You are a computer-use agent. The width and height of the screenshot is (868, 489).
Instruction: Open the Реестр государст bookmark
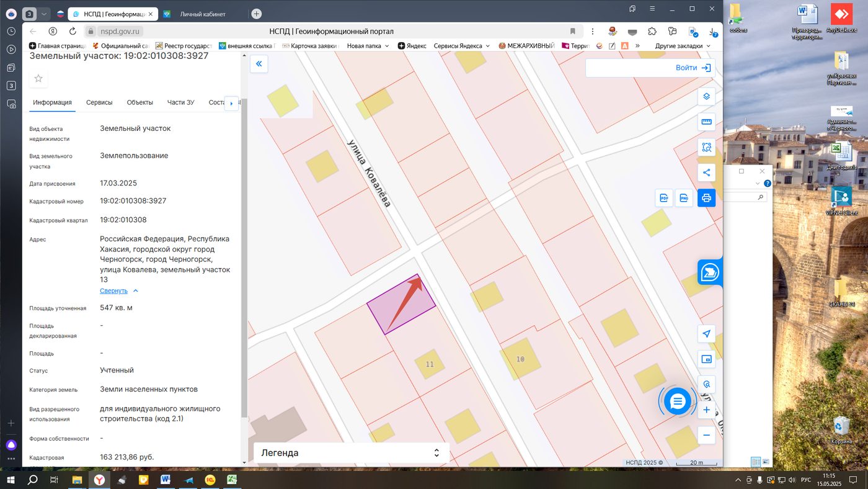coord(184,45)
